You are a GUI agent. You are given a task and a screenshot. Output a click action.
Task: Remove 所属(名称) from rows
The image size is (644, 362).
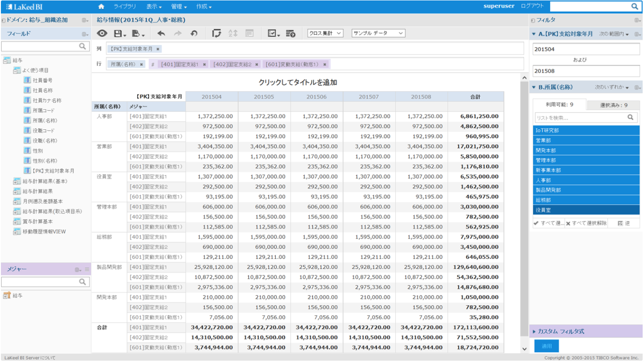click(141, 64)
